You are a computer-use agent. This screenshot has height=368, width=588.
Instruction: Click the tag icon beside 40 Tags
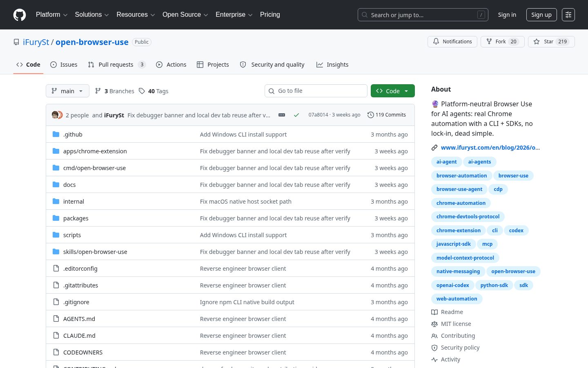pyautogui.click(x=142, y=91)
